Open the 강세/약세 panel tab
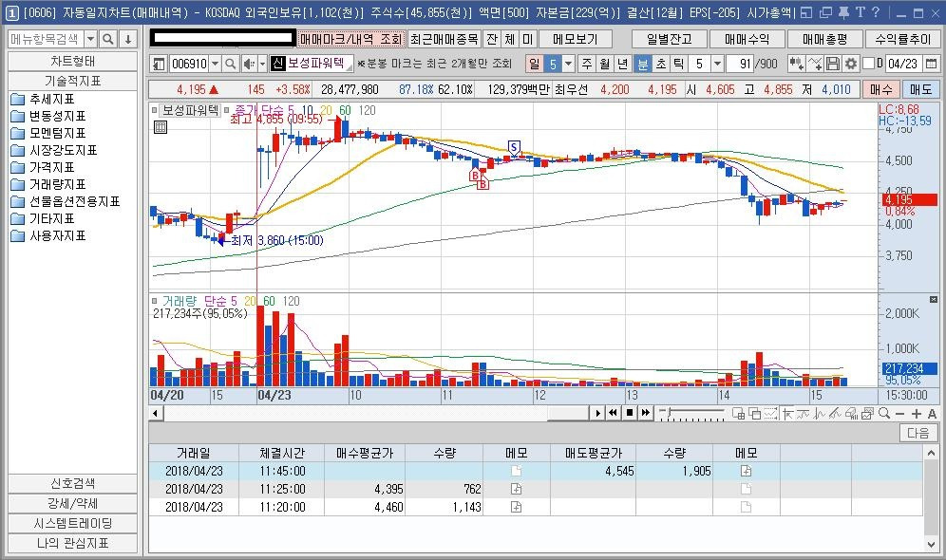Screen dimensions: 946x560 72,503
